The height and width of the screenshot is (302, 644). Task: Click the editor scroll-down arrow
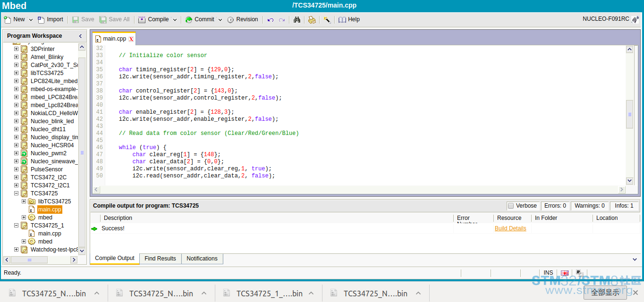[629, 181]
